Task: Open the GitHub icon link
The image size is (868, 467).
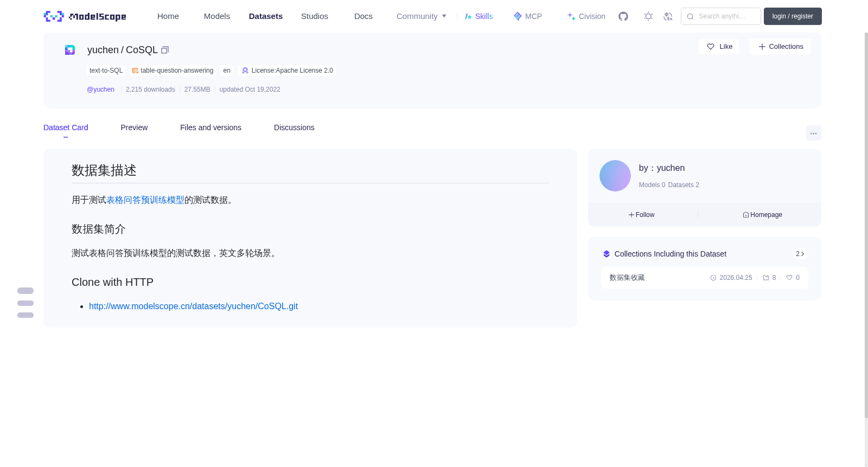Action: [x=623, y=16]
